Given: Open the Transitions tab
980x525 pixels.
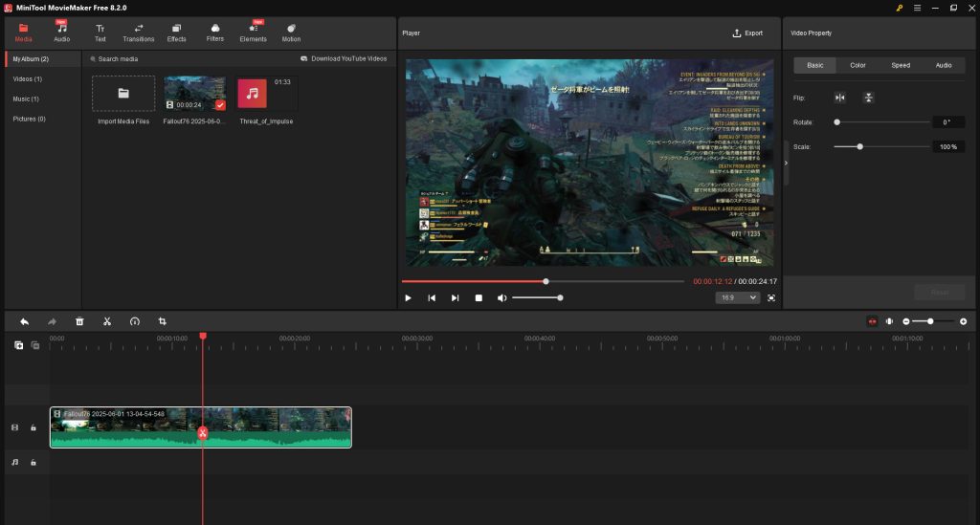Looking at the screenshot, I should (x=138, y=33).
